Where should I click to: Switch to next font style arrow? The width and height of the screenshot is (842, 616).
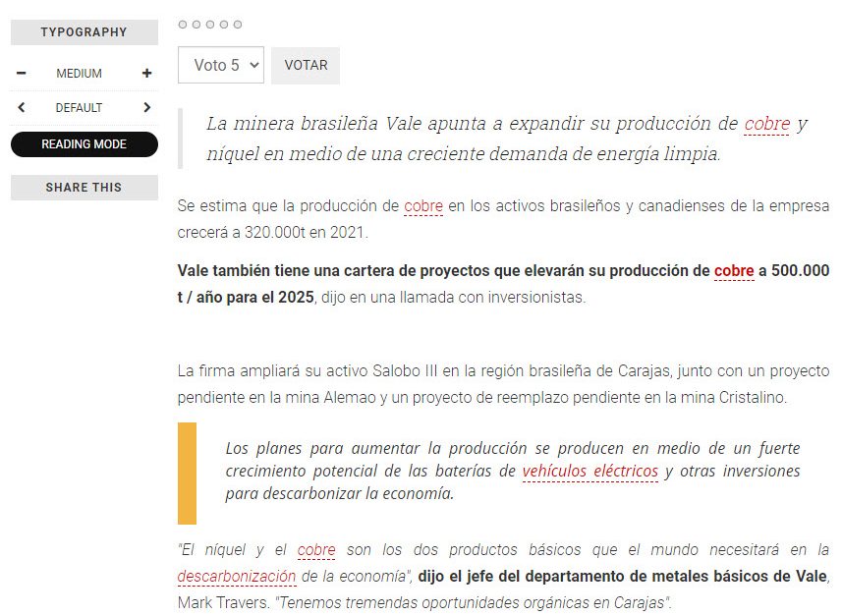[x=146, y=108]
